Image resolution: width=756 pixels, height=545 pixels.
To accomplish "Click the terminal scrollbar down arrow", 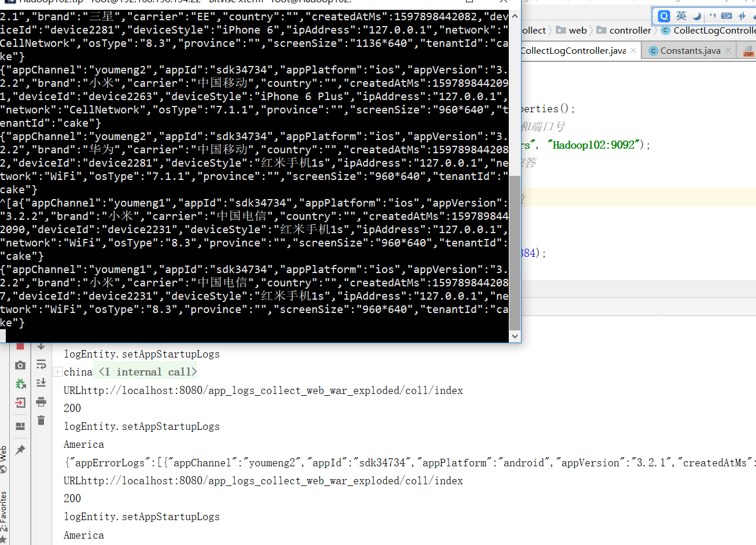I will click(515, 336).
